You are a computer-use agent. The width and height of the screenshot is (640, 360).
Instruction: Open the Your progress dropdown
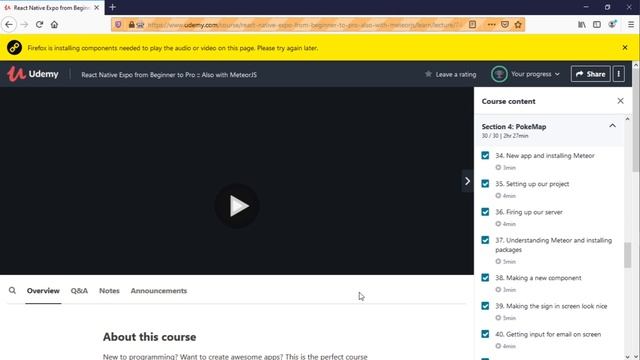click(535, 74)
